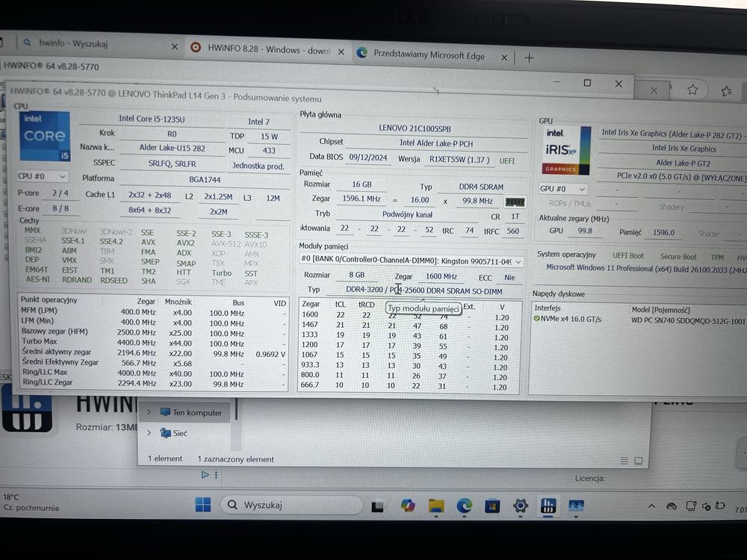Launch Copilot from the taskbar

coord(407,505)
